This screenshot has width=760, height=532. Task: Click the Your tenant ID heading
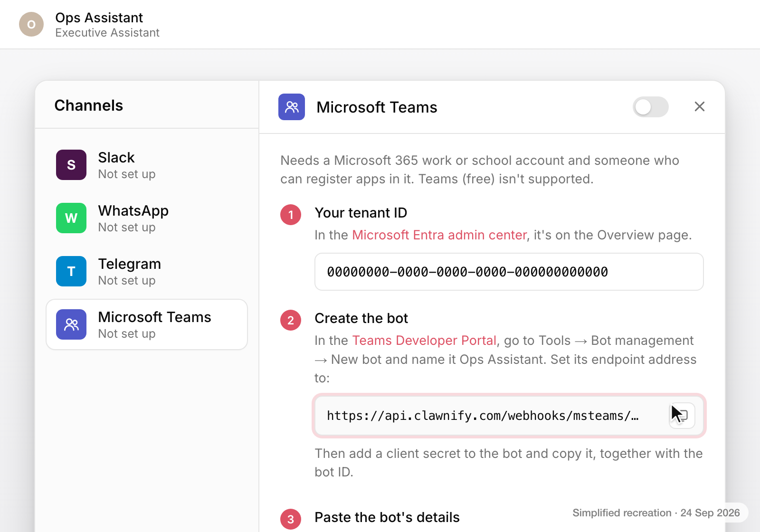(361, 213)
